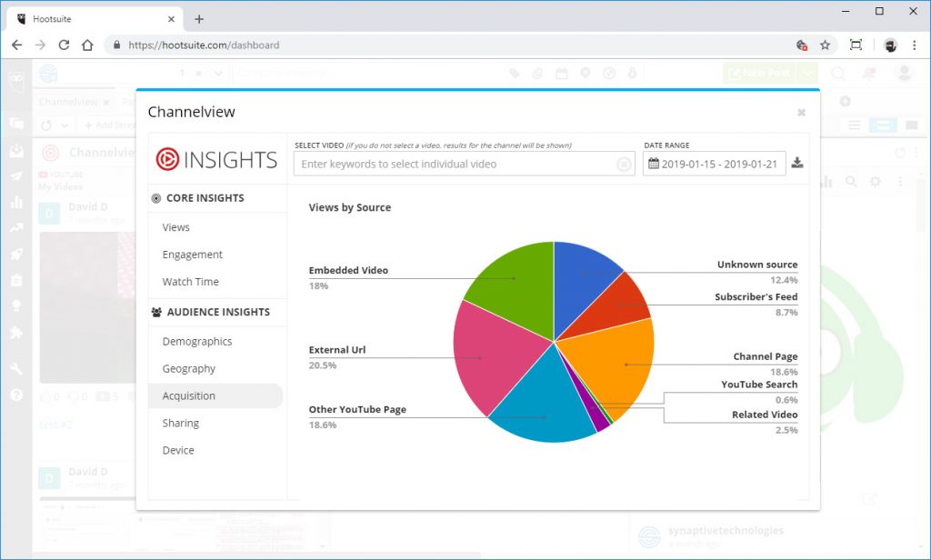Go back in the browser
Image resolution: width=931 pixels, height=560 pixels.
click(x=16, y=45)
